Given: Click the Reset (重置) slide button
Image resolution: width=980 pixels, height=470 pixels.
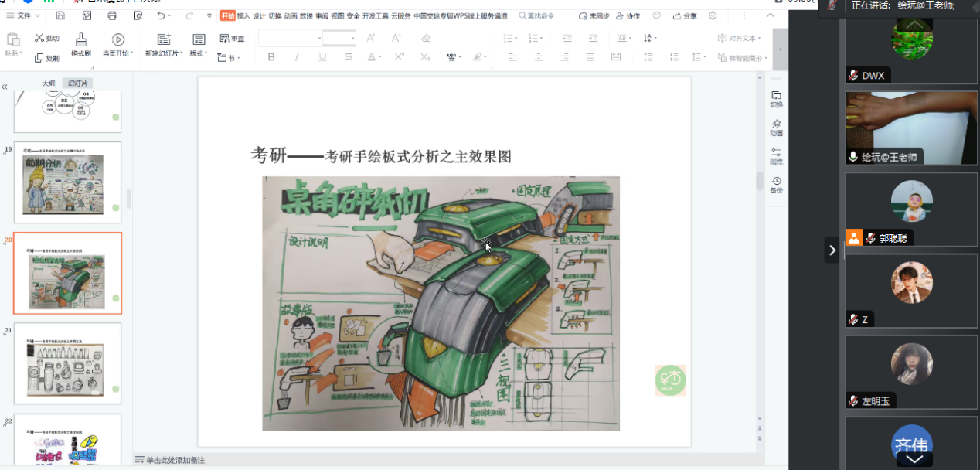Looking at the screenshot, I should click(x=232, y=38).
